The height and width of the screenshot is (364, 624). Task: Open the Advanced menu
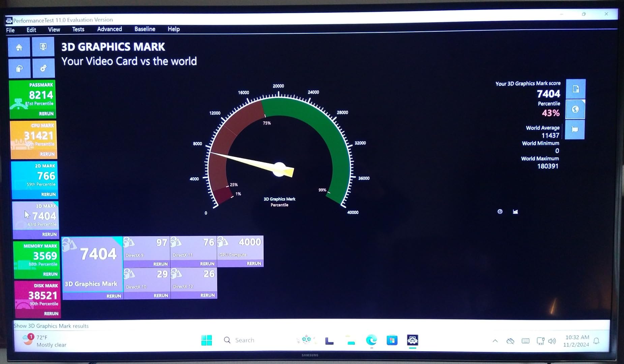click(110, 29)
